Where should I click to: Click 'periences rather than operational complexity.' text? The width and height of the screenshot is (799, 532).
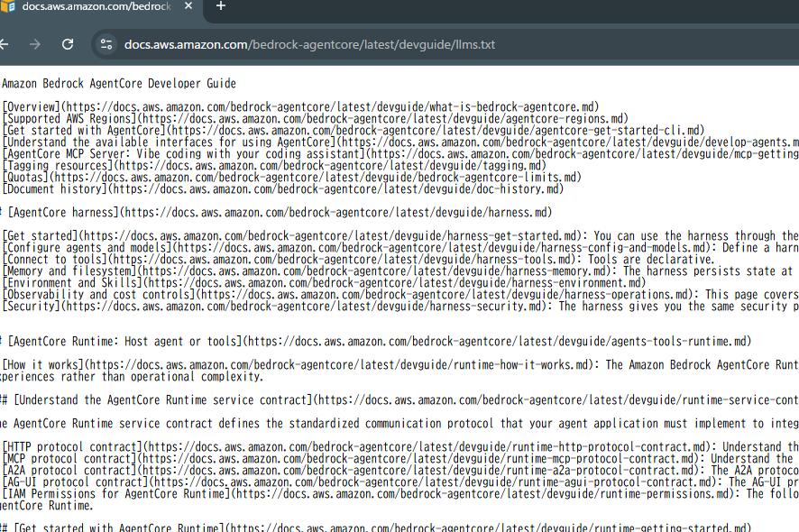point(132,377)
